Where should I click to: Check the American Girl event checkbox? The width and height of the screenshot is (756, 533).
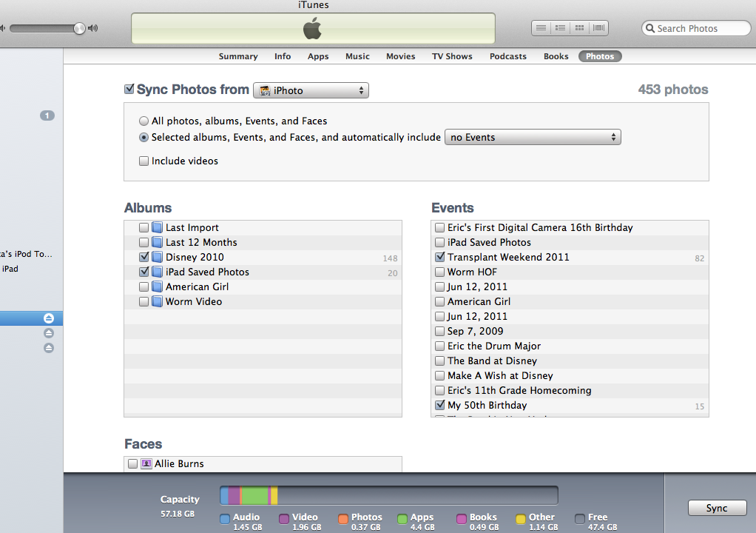pyautogui.click(x=439, y=301)
